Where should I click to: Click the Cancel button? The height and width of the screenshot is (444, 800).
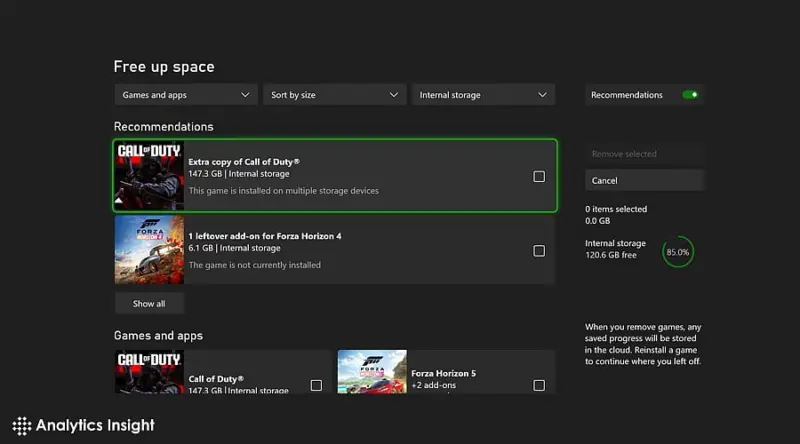pos(644,181)
